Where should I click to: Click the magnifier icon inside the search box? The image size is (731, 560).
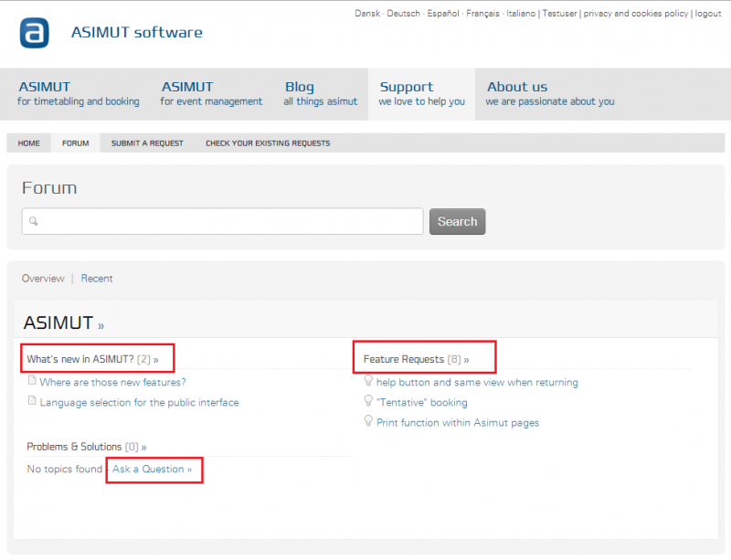click(x=33, y=221)
